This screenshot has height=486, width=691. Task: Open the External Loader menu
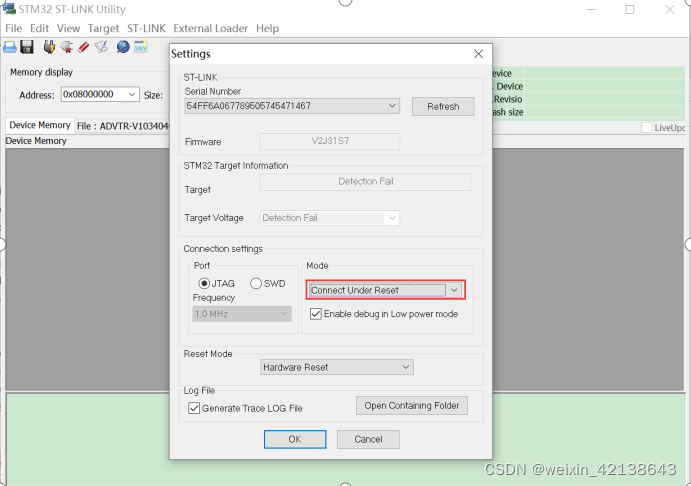tap(210, 28)
